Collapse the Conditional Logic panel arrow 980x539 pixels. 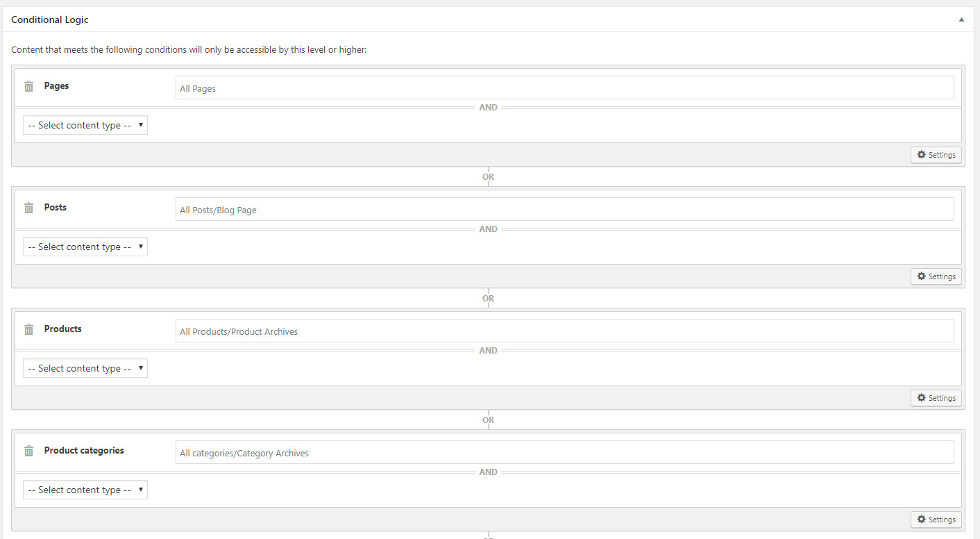tap(961, 19)
